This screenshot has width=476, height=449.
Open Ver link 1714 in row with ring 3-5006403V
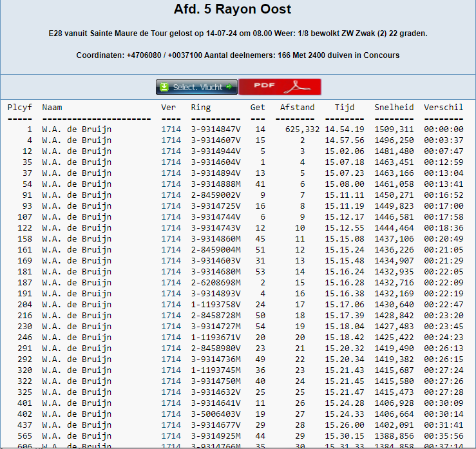click(x=171, y=414)
